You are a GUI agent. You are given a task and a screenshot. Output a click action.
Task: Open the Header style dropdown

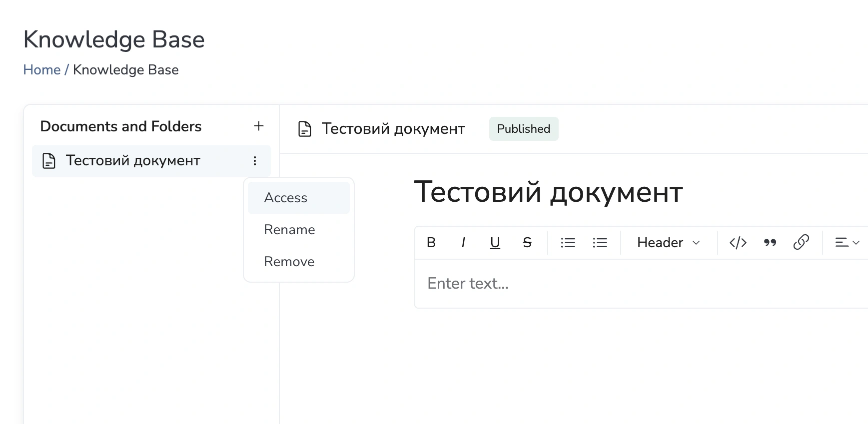(x=669, y=243)
